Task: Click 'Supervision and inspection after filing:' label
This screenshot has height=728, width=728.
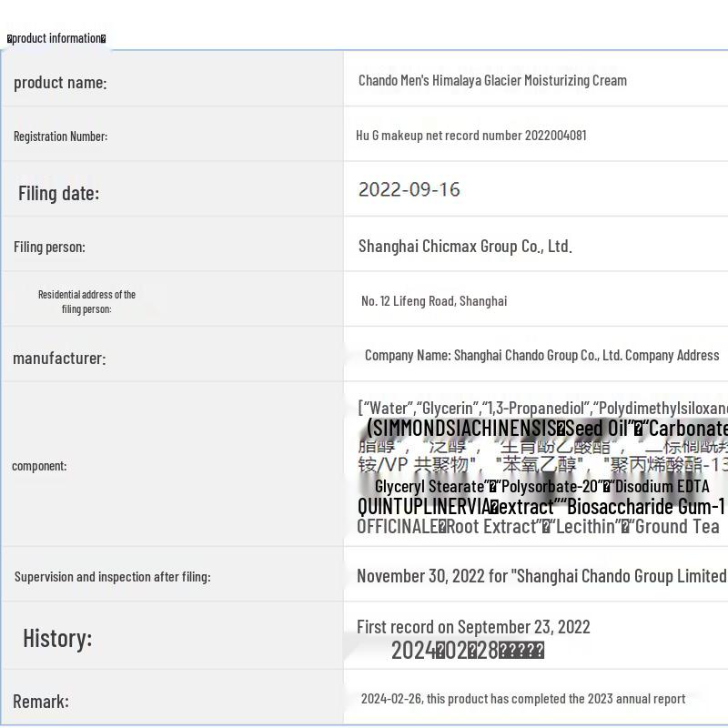Action: tap(112, 576)
